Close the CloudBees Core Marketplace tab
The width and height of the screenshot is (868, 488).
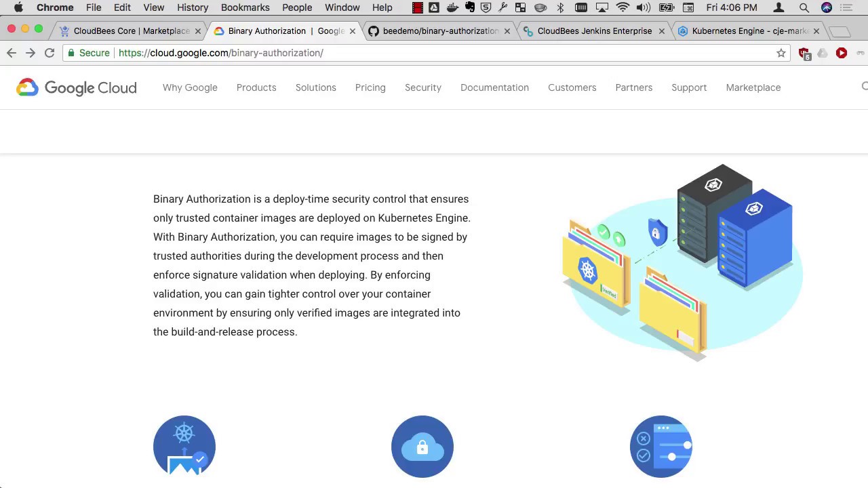(198, 31)
